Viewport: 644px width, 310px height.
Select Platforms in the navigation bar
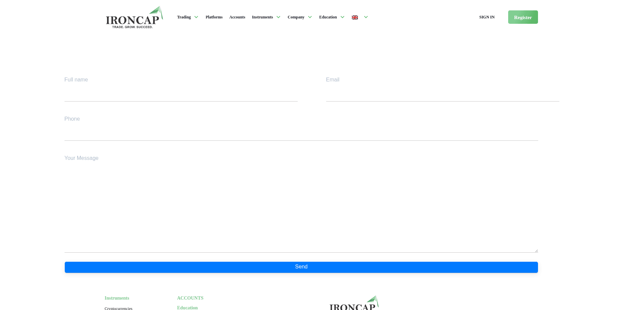click(214, 17)
